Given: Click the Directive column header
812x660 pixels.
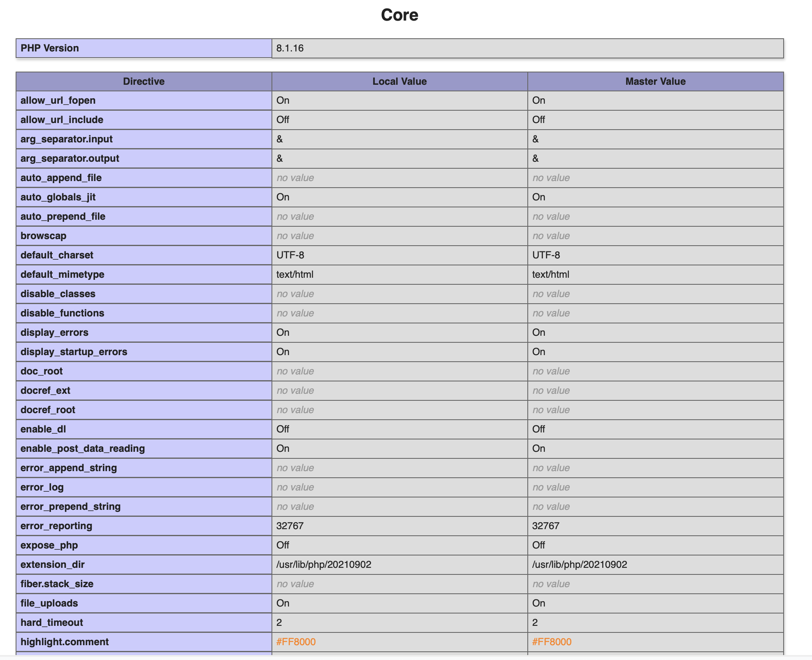Looking at the screenshot, I should tap(144, 81).
